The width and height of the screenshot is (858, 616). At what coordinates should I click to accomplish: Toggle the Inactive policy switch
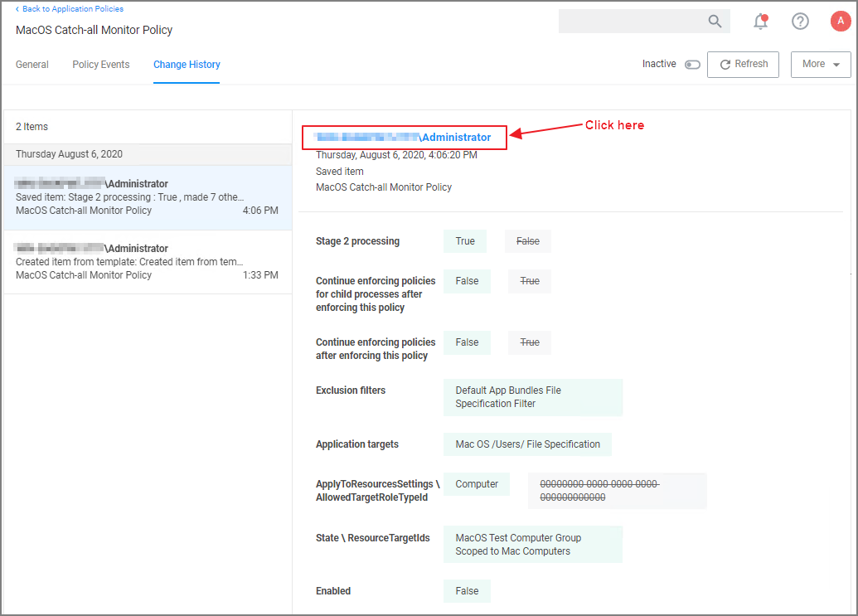pos(692,65)
